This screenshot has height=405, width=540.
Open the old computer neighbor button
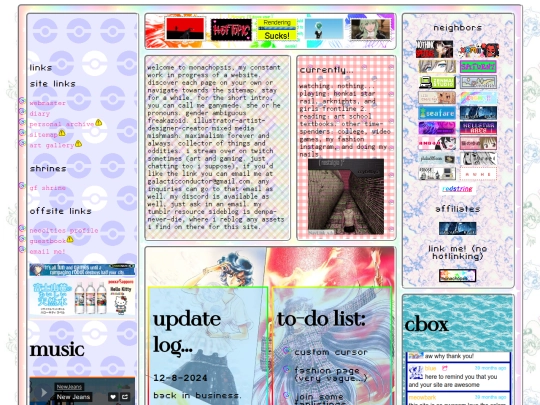[x=437, y=174]
